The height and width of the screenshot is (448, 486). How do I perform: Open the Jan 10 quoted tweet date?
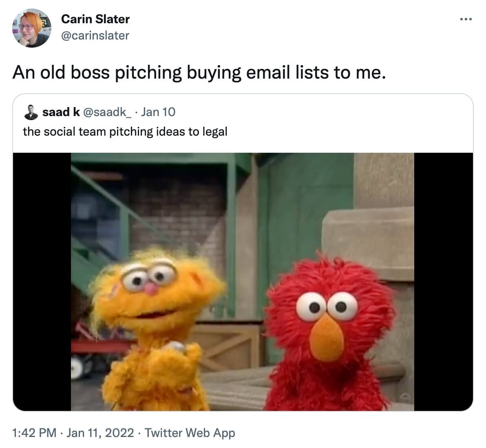[158, 112]
